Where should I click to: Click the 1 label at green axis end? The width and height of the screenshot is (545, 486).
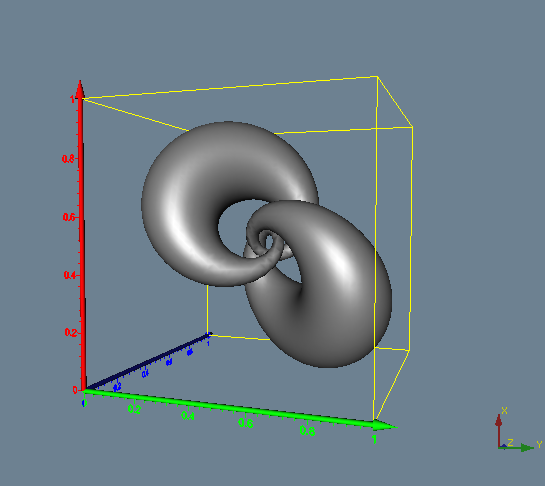[x=374, y=440]
